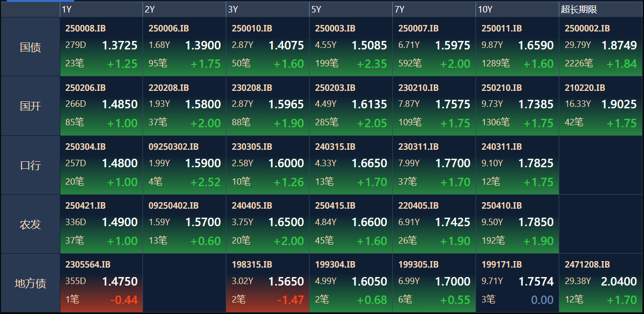Select the 09250302.IB cell in 口行 row
Viewport: 644px width, 314px height.
184,165
